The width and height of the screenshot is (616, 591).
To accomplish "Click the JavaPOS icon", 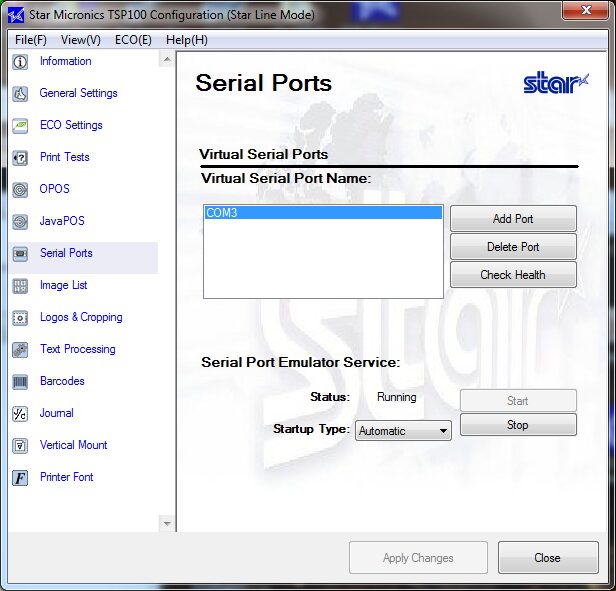I will coord(20,222).
